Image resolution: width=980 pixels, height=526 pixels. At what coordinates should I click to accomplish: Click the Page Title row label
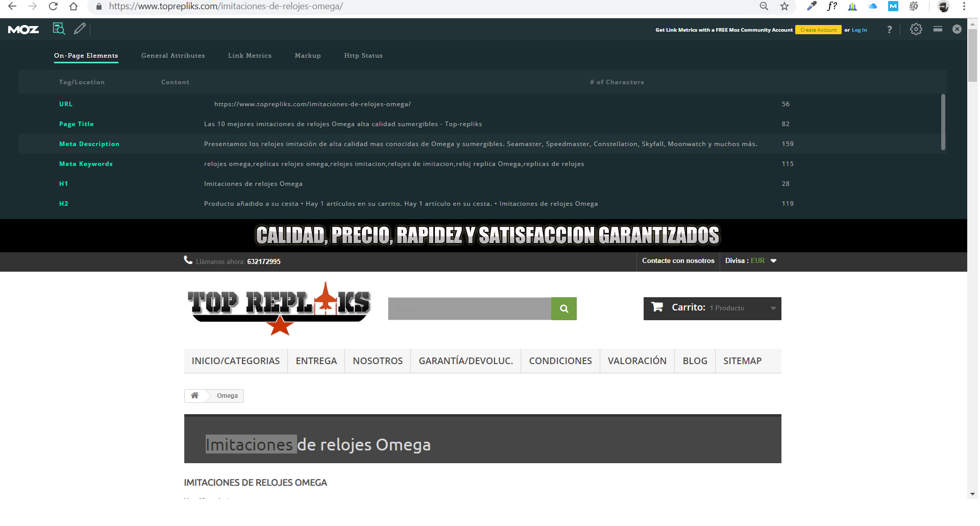point(77,124)
